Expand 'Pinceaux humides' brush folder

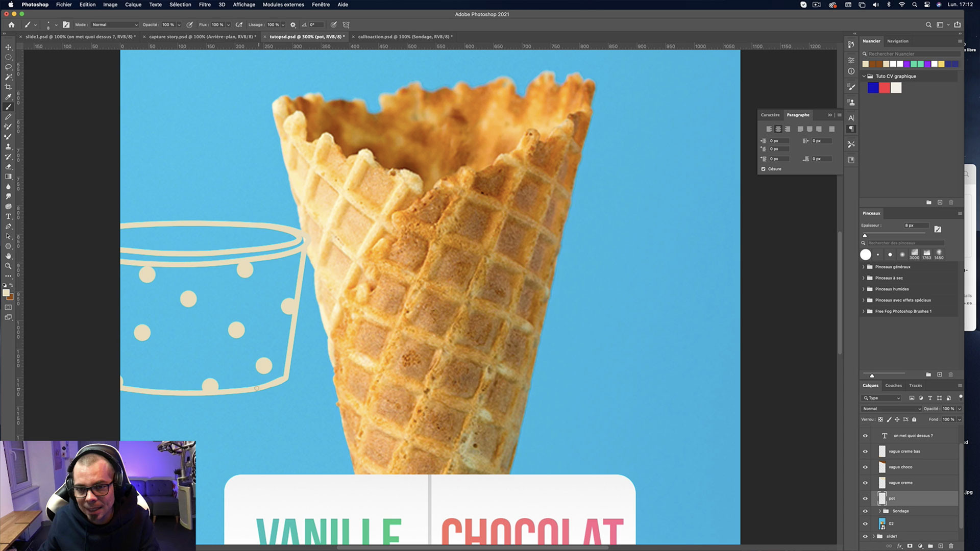tap(864, 289)
